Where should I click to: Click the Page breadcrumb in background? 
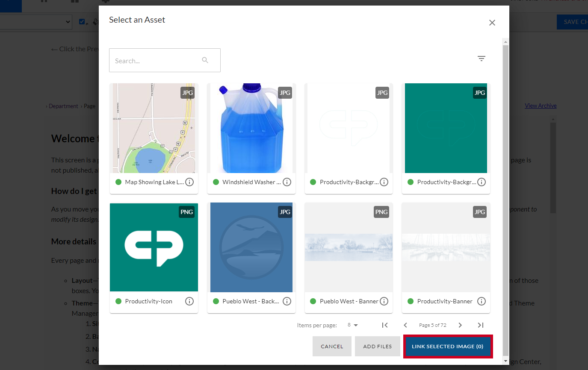pyautogui.click(x=89, y=106)
